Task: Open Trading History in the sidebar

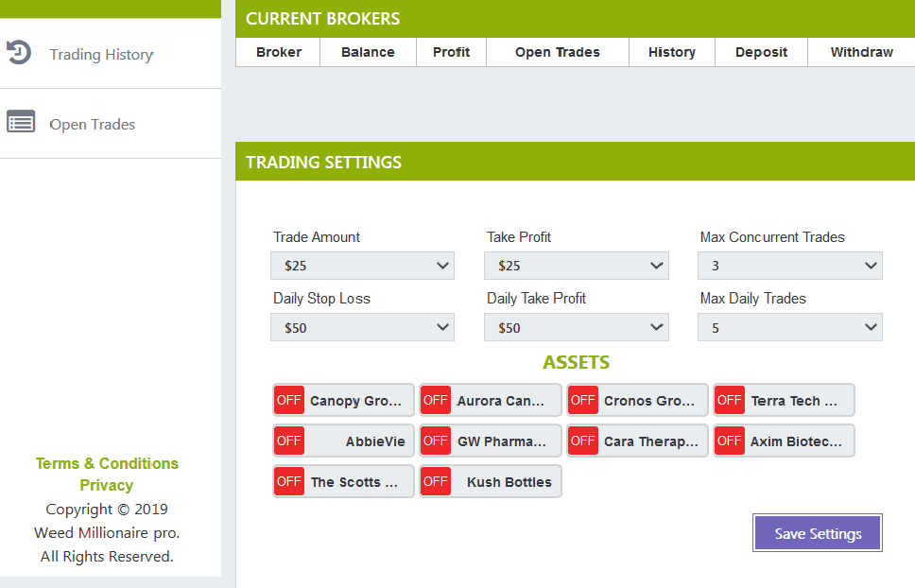Action: click(x=101, y=54)
